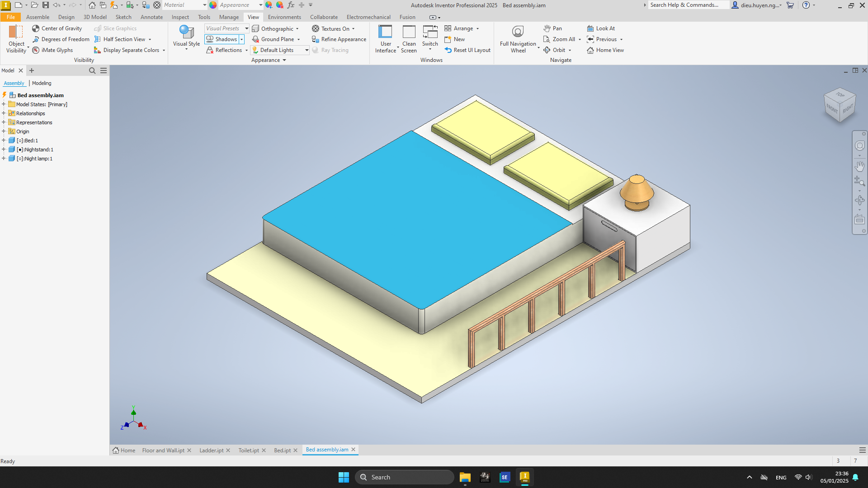
Task: Open Object Visibility options
Action: click(x=16, y=39)
